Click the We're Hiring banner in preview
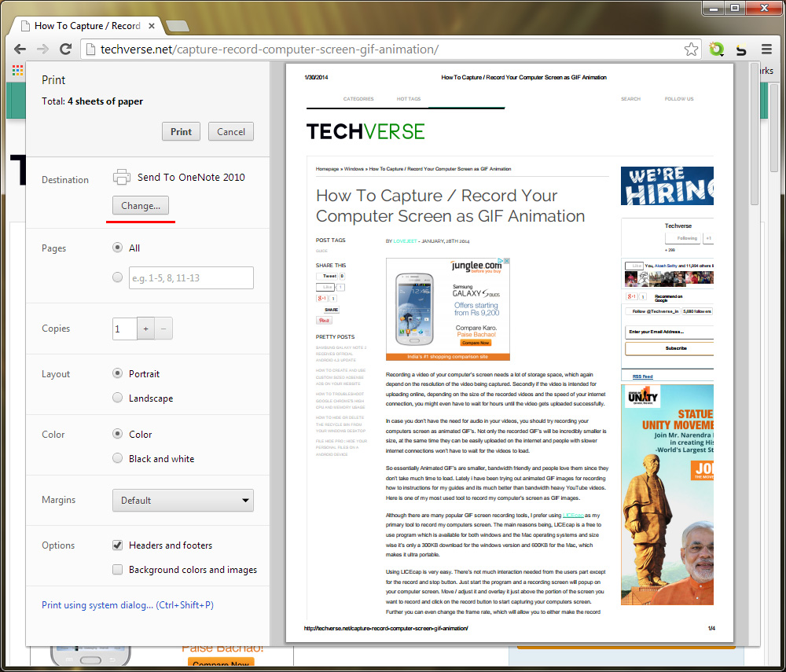The image size is (786, 672). [x=667, y=186]
